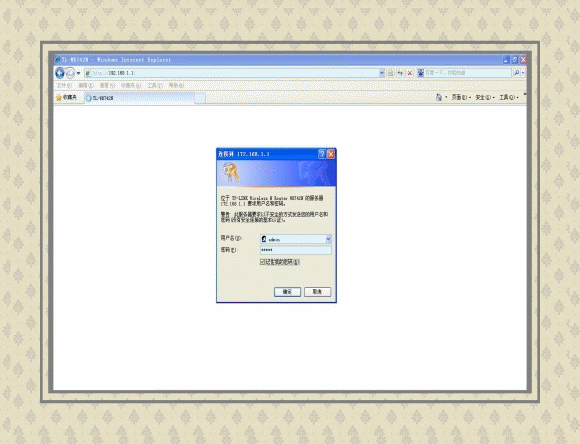Click the browser Forward arrow button

click(x=70, y=73)
